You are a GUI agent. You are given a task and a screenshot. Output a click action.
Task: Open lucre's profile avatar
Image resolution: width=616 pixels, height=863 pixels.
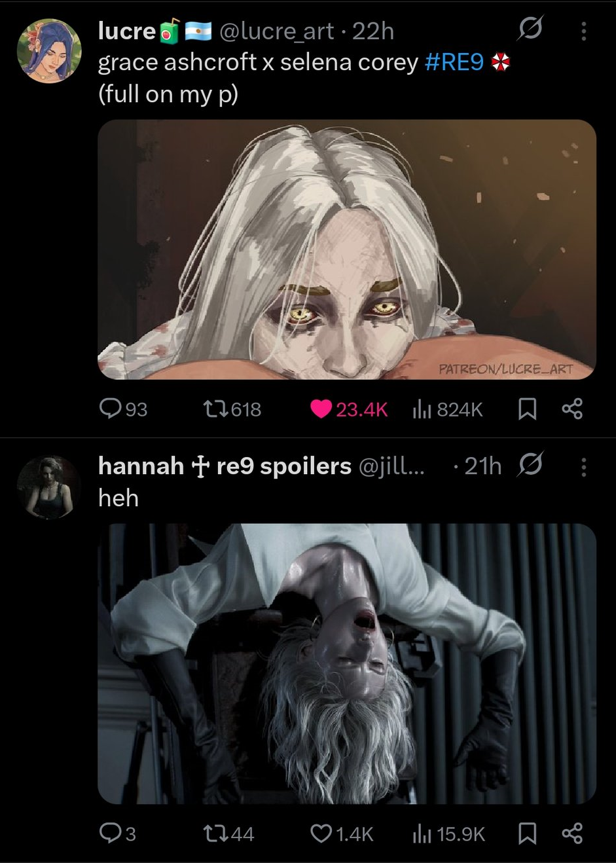tap(49, 50)
